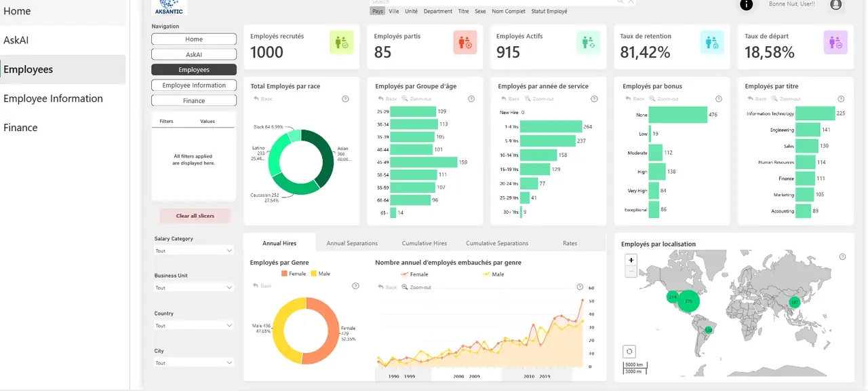The width and height of the screenshot is (868, 391).
Task: Click Employee Information button in Navigation panel
Action: (194, 86)
